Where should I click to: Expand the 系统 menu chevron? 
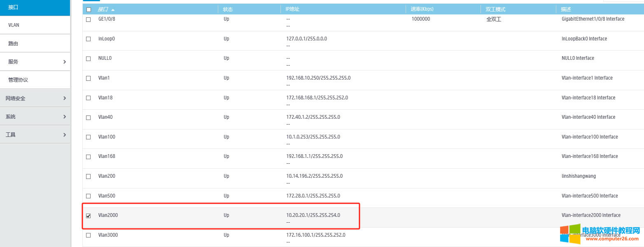click(x=65, y=117)
